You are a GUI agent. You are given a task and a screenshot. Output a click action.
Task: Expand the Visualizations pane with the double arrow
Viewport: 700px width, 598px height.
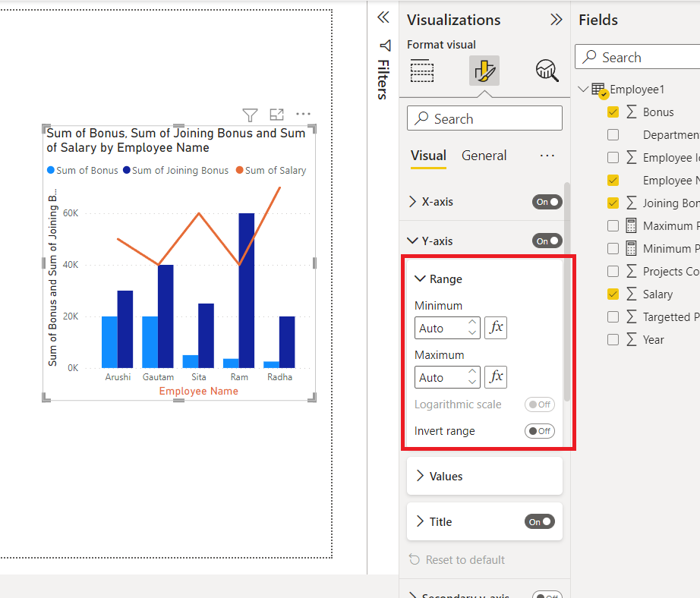[x=557, y=20]
